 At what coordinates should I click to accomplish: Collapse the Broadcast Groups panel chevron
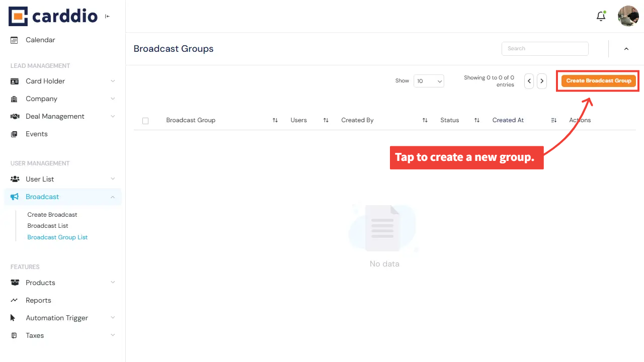(626, 49)
